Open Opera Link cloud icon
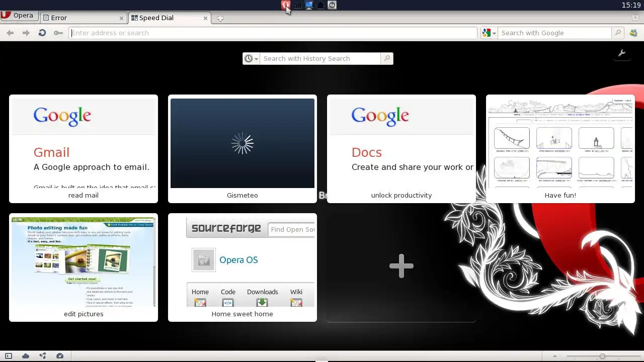Screen dimensions: 644x362 26,356
